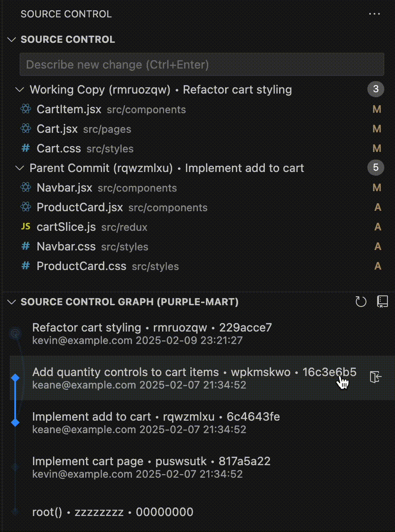This screenshot has height=532, width=395.
Task: Collapse the Parent Commit (rqwzmlxu) group
Action: tap(20, 168)
